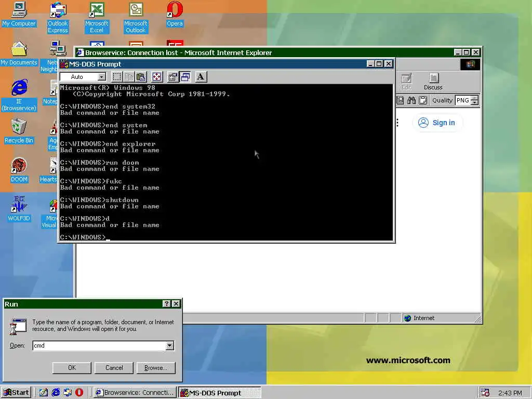Click the Discuss button in Internet Explorer
Image resolution: width=532 pixels, height=399 pixels.
(x=433, y=82)
